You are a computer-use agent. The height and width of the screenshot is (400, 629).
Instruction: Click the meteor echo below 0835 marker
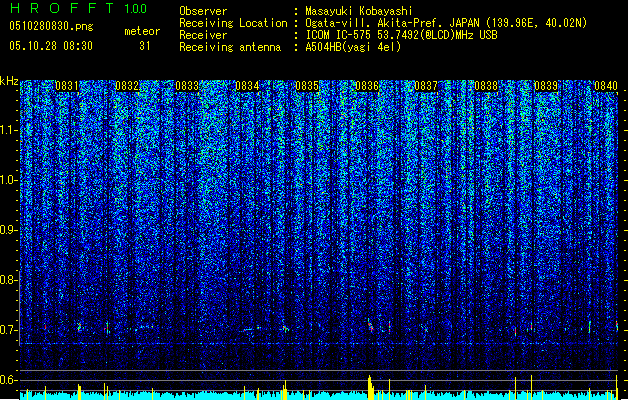[285, 328]
